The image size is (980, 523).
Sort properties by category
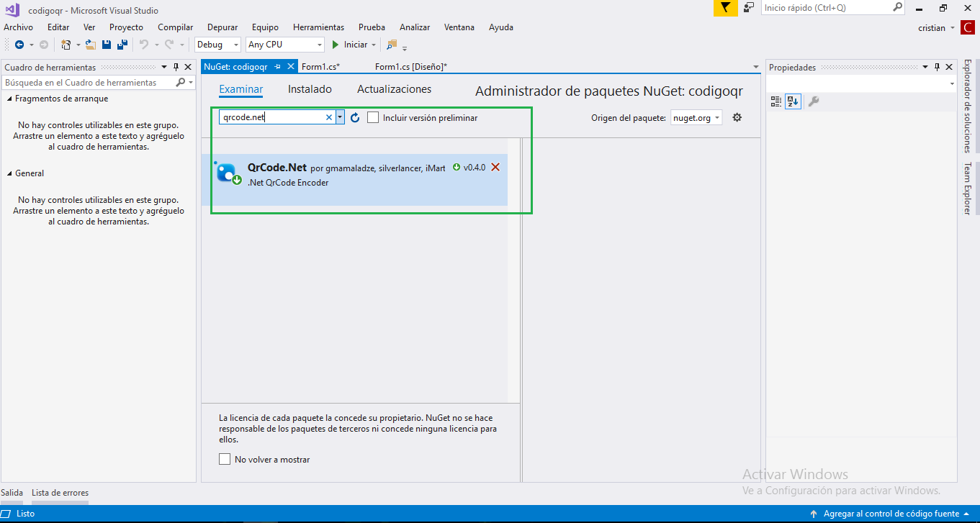pyautogui.click(x=776, y=101)
